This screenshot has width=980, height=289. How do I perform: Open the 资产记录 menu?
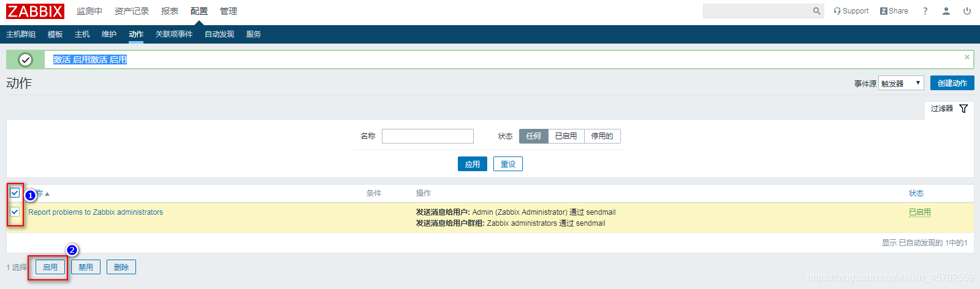click(x=132, y=11)
